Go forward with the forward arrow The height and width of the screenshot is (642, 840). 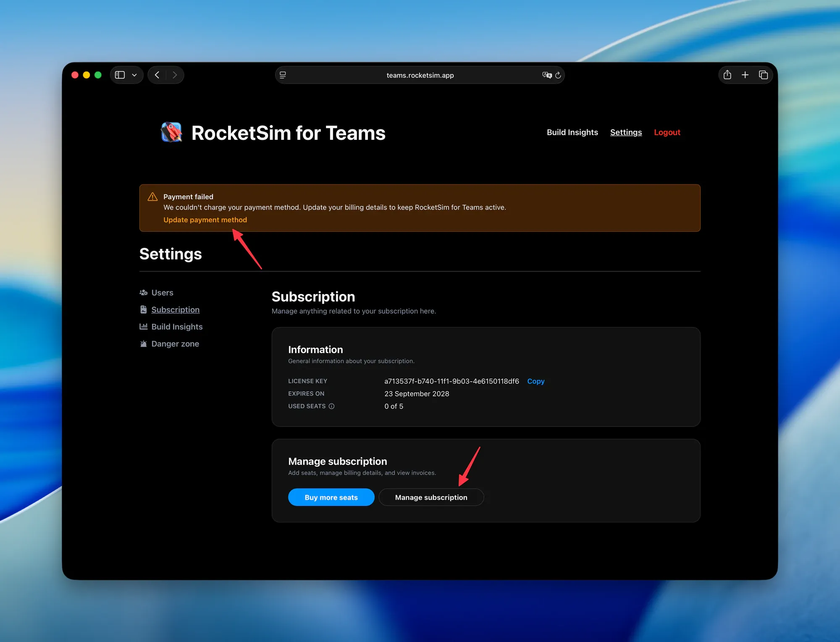click(x=175, y=75)
